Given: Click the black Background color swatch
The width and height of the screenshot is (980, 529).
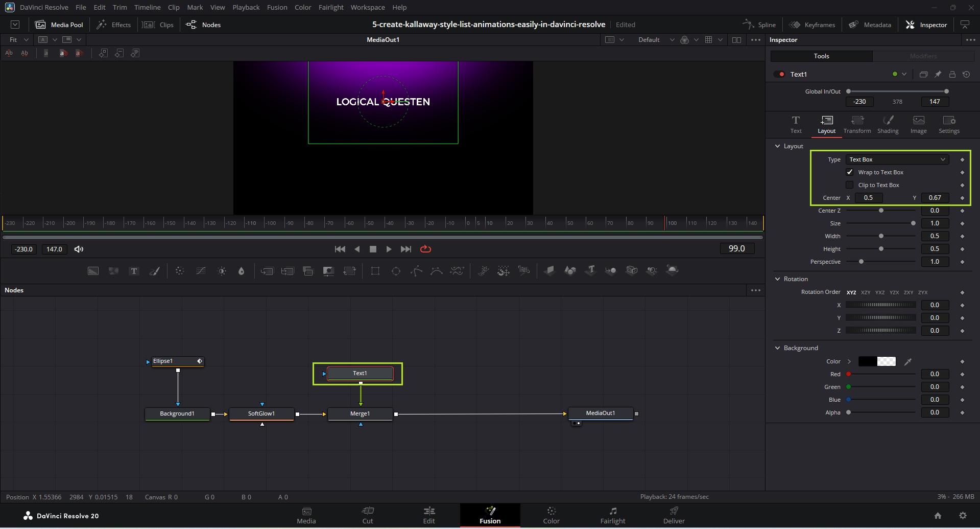Looking at the screenshot, I should 867,361.
